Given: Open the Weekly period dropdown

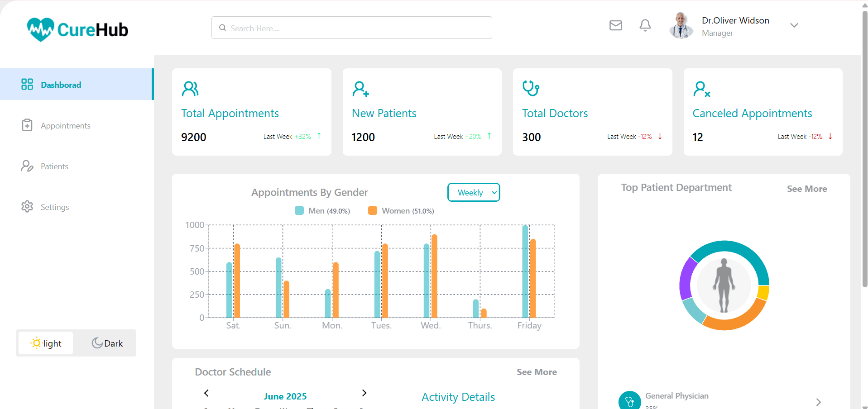Looking at the screenshot, I should [474, 192].
